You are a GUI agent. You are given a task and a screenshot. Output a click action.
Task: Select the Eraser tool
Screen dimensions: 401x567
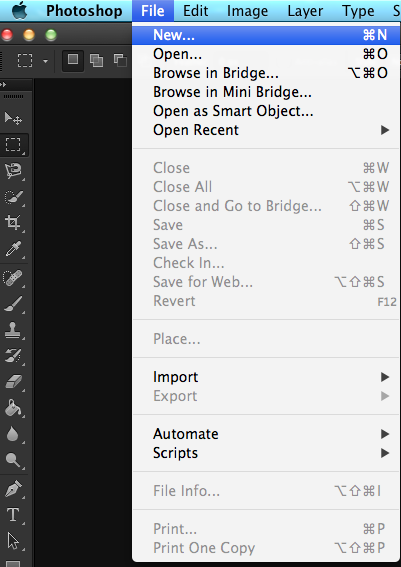(13, 382)
